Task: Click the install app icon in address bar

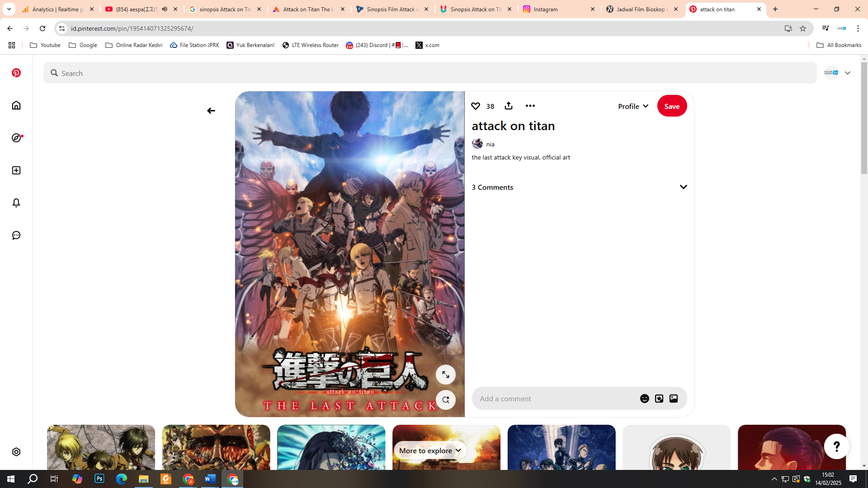Action: pyautogui.click(x=788, y=28)
